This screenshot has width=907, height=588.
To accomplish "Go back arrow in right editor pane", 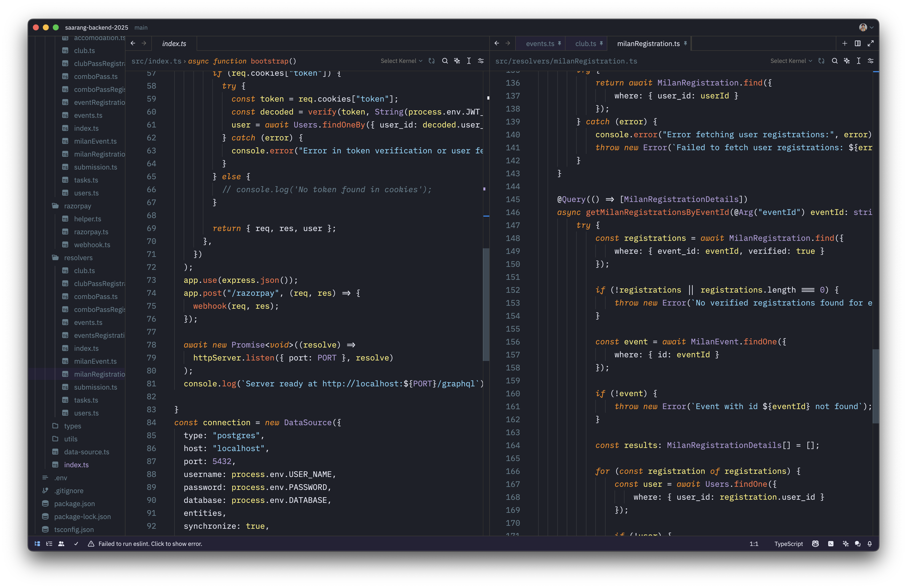I will point(497,44).
